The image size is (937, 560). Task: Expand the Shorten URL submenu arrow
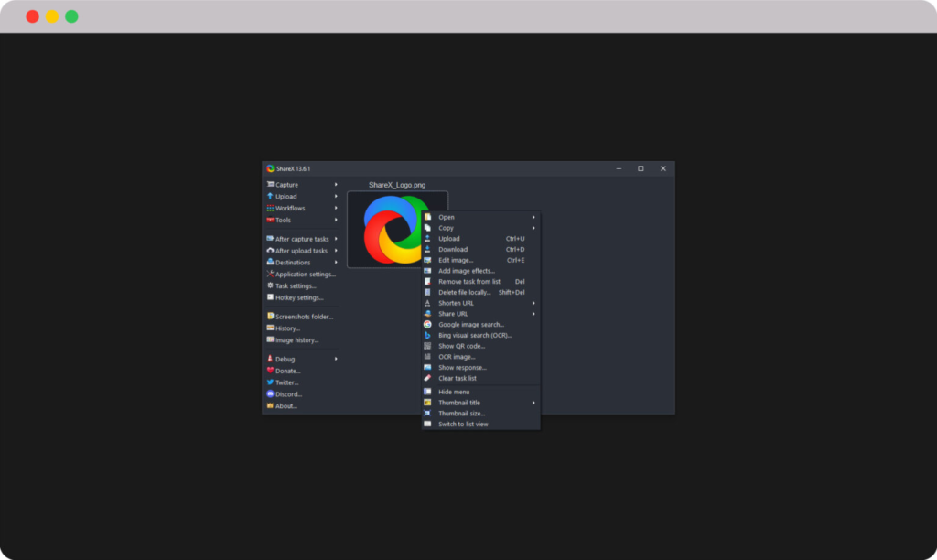pos(533,303)
